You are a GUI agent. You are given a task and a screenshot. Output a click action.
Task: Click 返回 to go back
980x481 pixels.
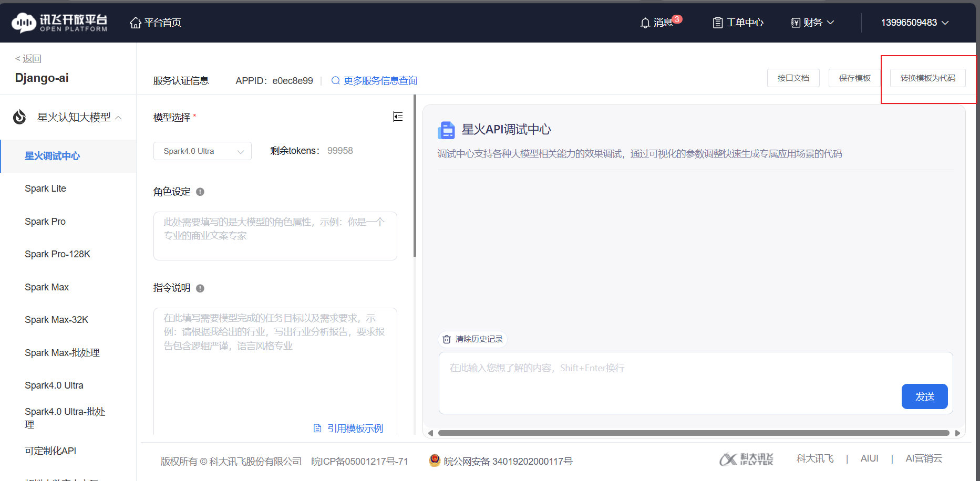click(x=28, y=59)
